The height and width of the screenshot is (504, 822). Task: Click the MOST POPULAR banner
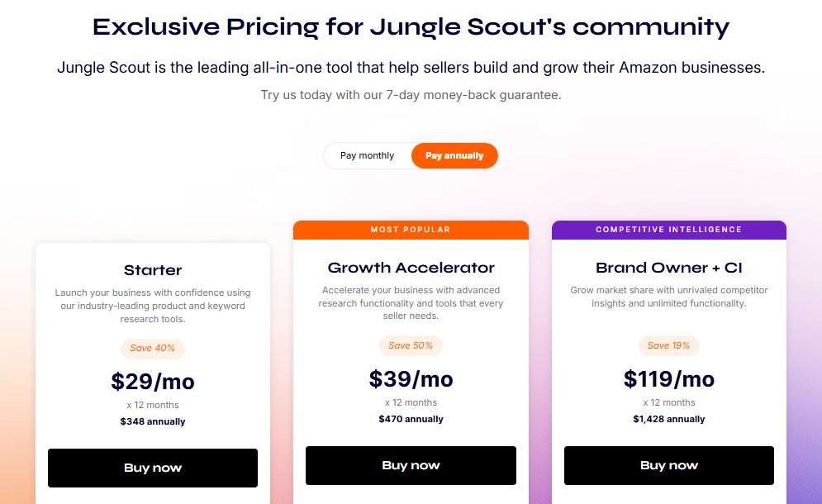[x=411, y=230]
